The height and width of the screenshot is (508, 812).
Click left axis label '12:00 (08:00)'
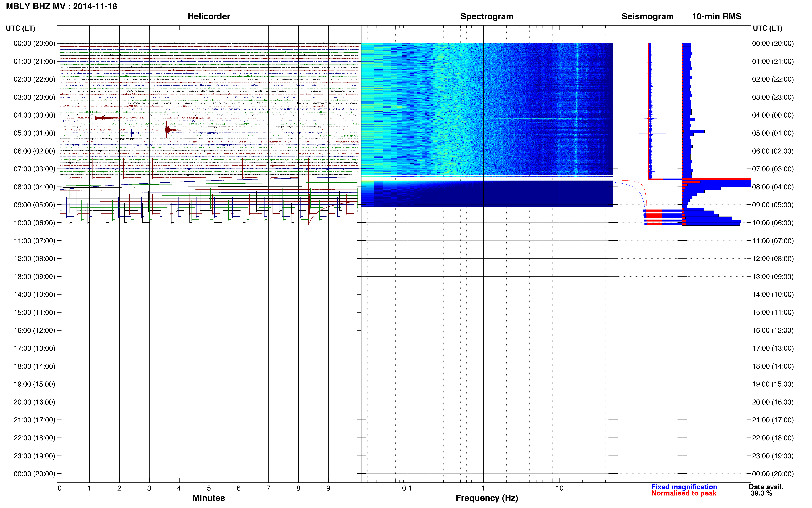[34, 258]
